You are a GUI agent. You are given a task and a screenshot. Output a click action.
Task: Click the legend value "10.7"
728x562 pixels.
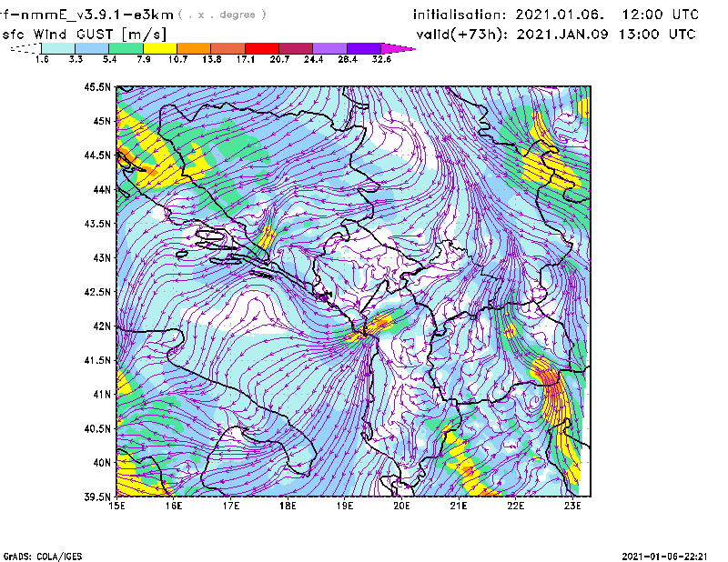pos(177,59)
